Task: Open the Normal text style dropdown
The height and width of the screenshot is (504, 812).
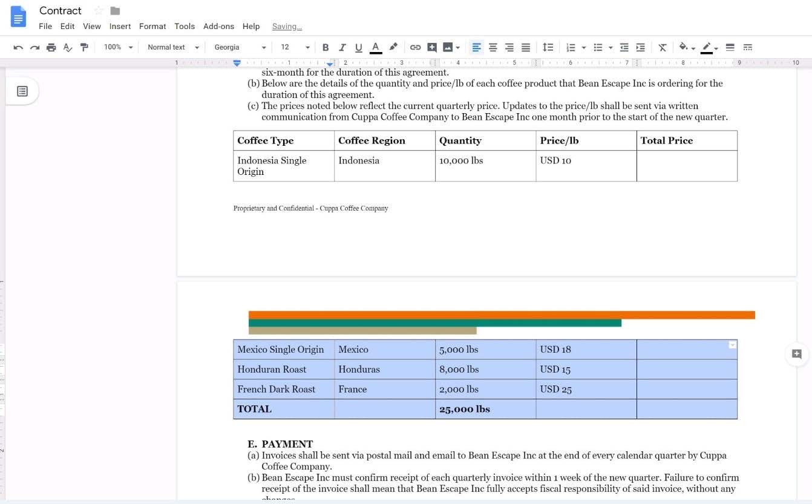Action: point(172,47)
